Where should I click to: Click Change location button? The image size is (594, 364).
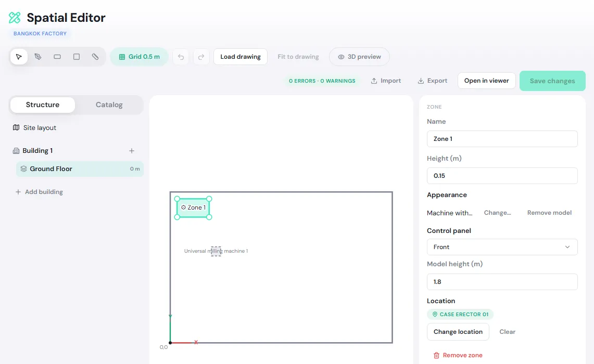458,332
